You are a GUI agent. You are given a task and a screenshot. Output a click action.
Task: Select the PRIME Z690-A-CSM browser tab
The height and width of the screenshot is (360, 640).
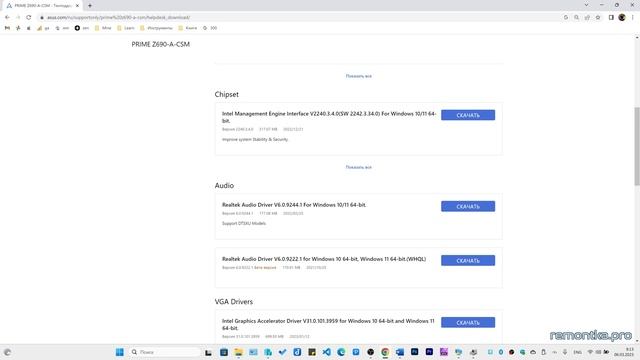(x=42, y=6)
